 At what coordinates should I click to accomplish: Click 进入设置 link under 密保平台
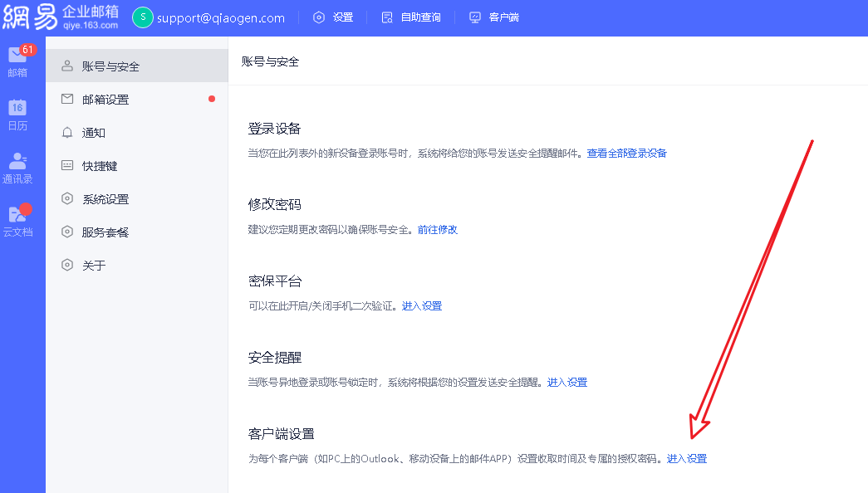tap(422, 306)
